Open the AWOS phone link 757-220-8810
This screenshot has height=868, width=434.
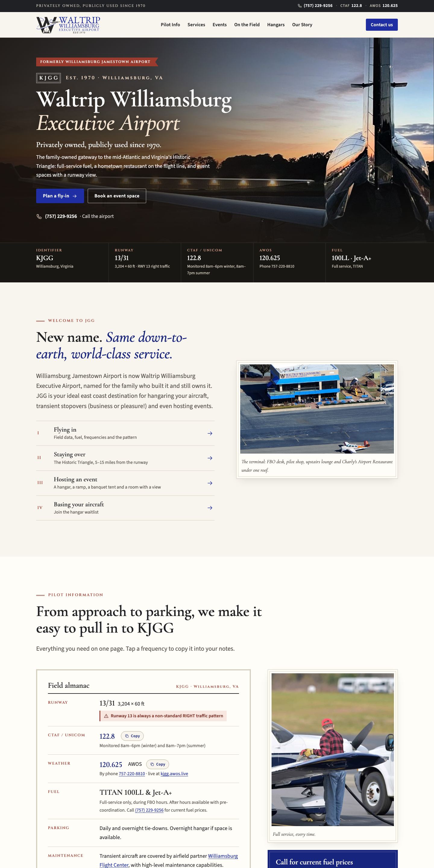[132, 774]
